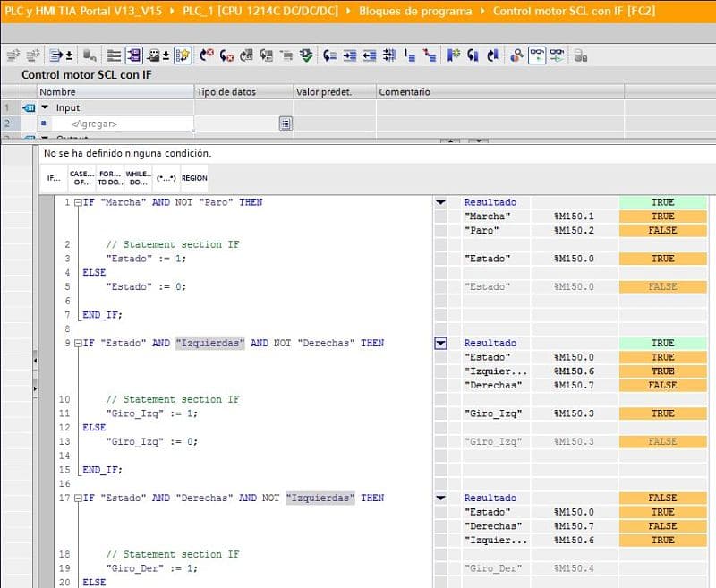Image resolution: width=716 pixels, height=588 pixels.
Task: Toggle the favorites display star icon
Action: click(x=183, y=55)
